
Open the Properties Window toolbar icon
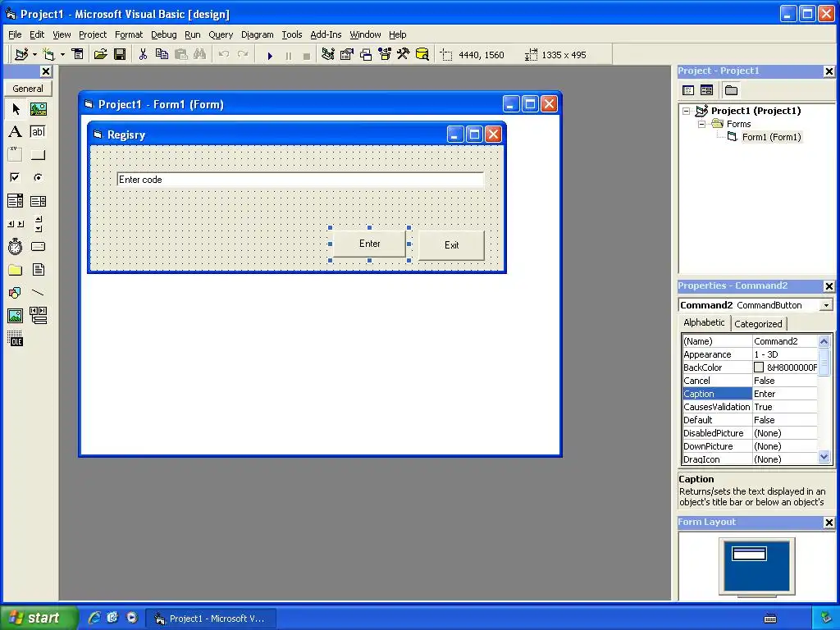click(347, 55)
